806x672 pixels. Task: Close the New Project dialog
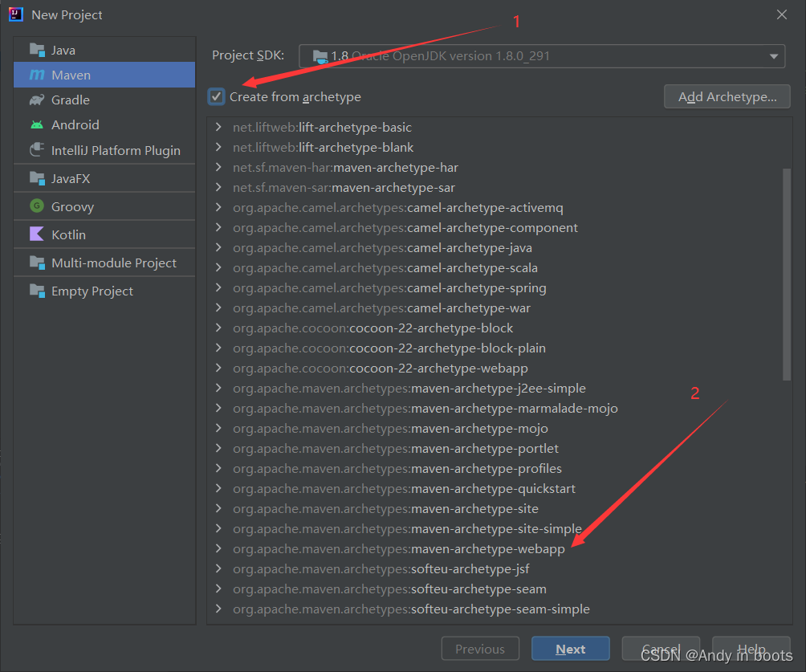click(781, 14)
